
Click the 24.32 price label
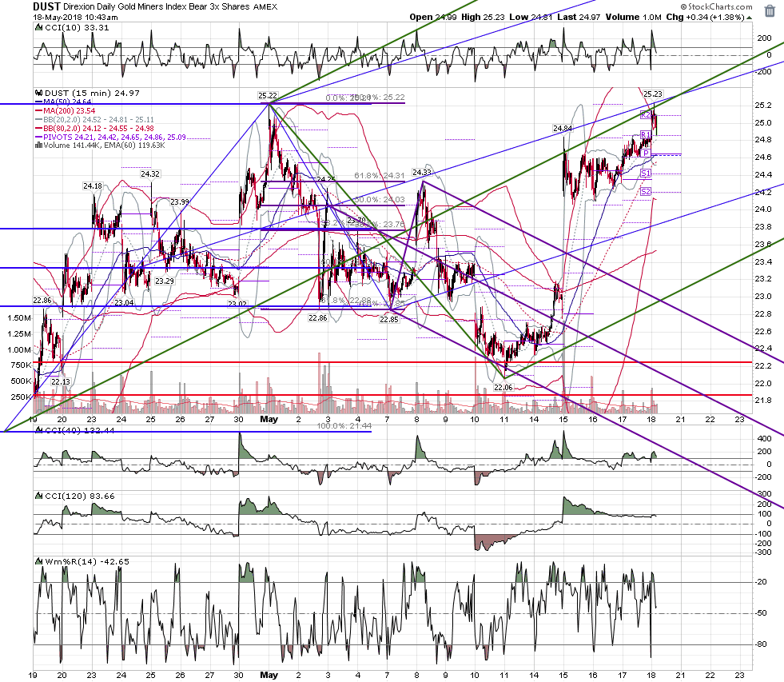[150, 174]
